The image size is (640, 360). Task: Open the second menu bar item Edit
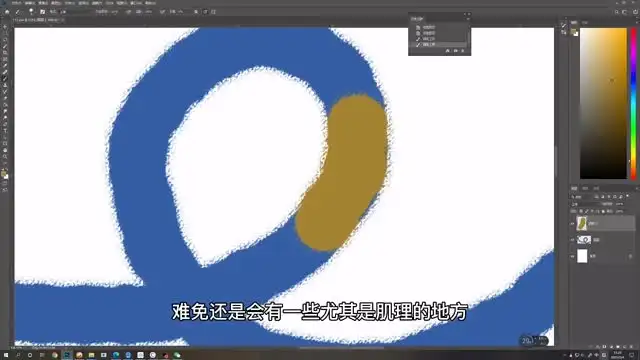click(30, 3)
